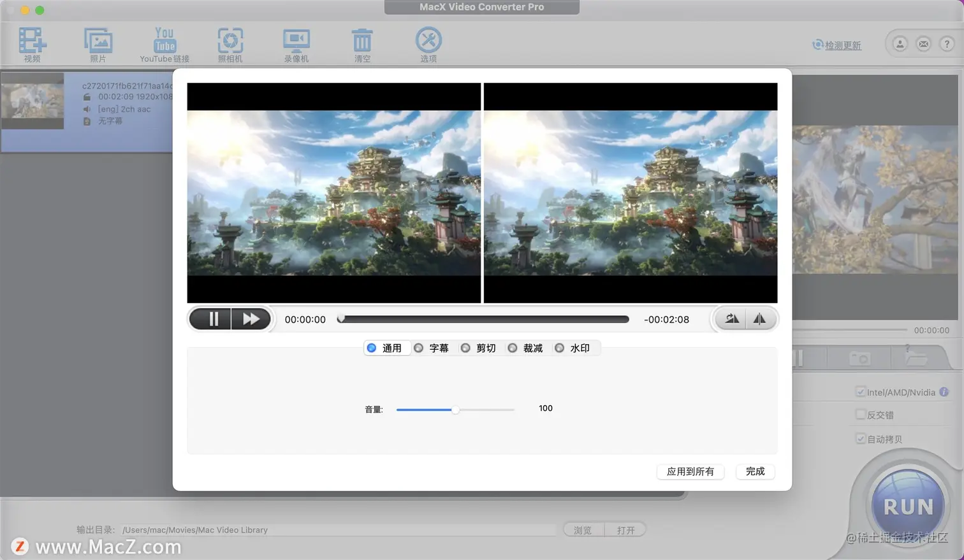
Task: Toggle the 自动拷贝 auto copy checkbox
Action: [x=861, y=438]
